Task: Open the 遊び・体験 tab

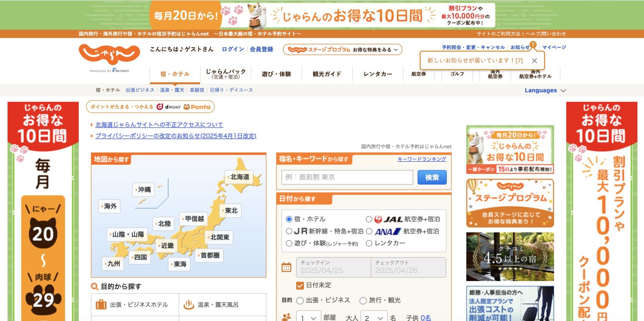Action: tap(276, 74)
